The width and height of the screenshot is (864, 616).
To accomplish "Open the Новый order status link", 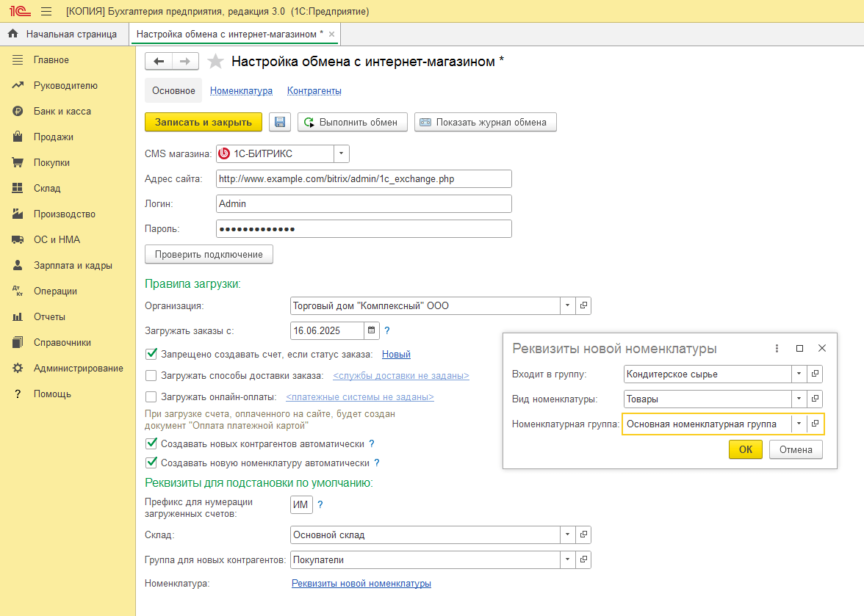I will (396, 354).
